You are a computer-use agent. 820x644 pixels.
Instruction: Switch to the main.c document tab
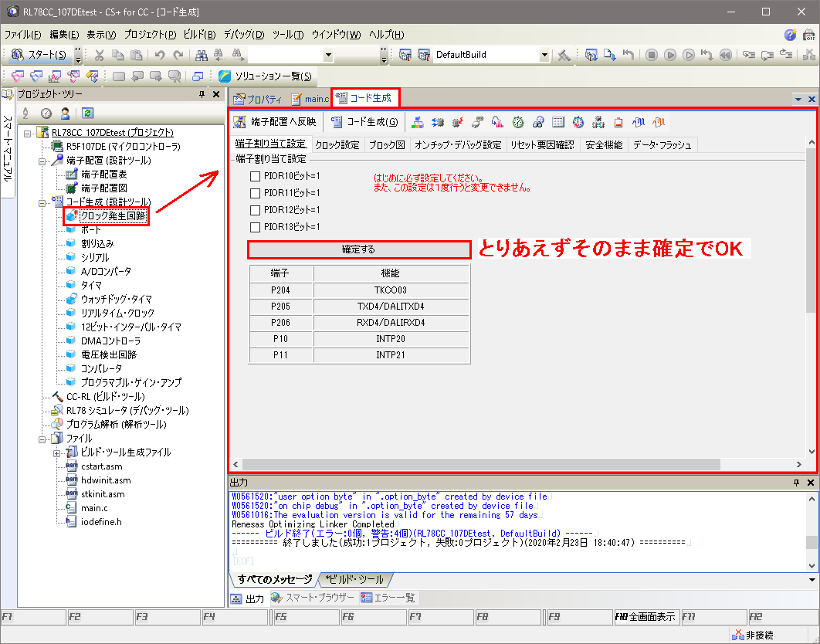pos(310,98)
